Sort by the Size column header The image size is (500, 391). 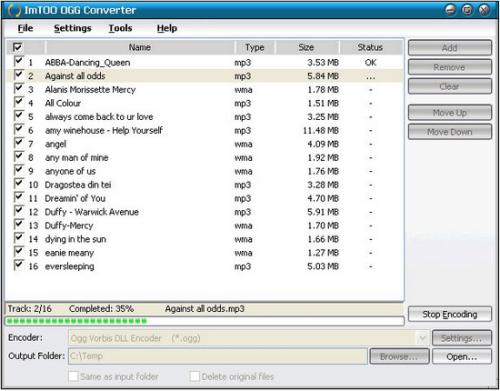click(x=307, y=47)
